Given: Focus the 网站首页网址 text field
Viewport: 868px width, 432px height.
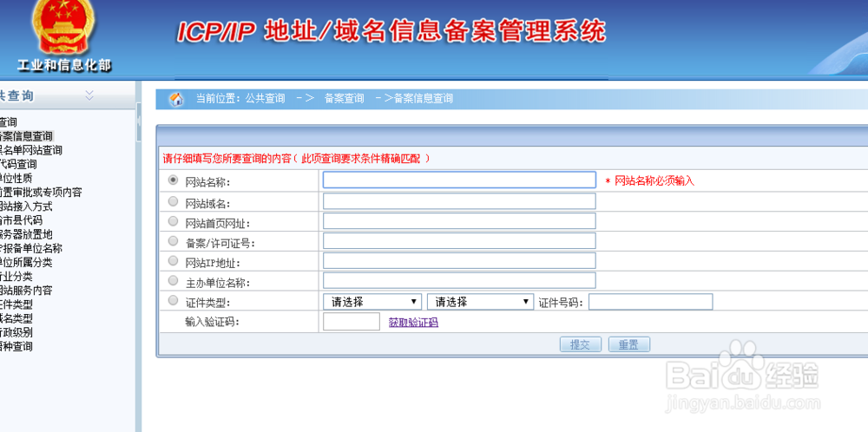Looking at the screenshot, I should coord(459,221).
